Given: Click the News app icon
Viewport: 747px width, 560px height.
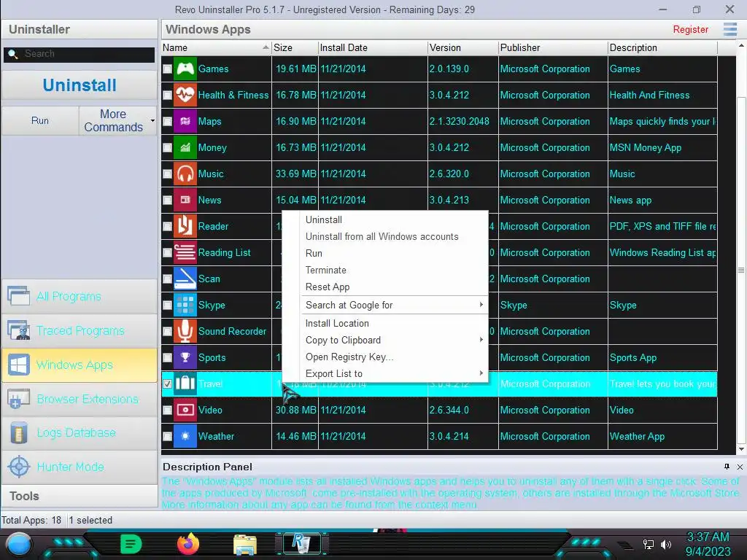Looking at the screenshot, I should coord(185,200).
